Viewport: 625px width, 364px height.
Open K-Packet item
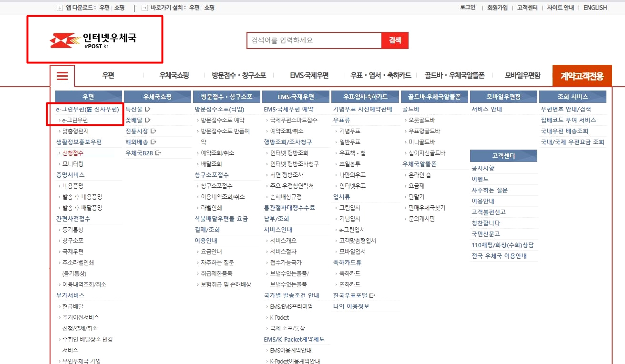pyautogui.click(x=279, y=317)
